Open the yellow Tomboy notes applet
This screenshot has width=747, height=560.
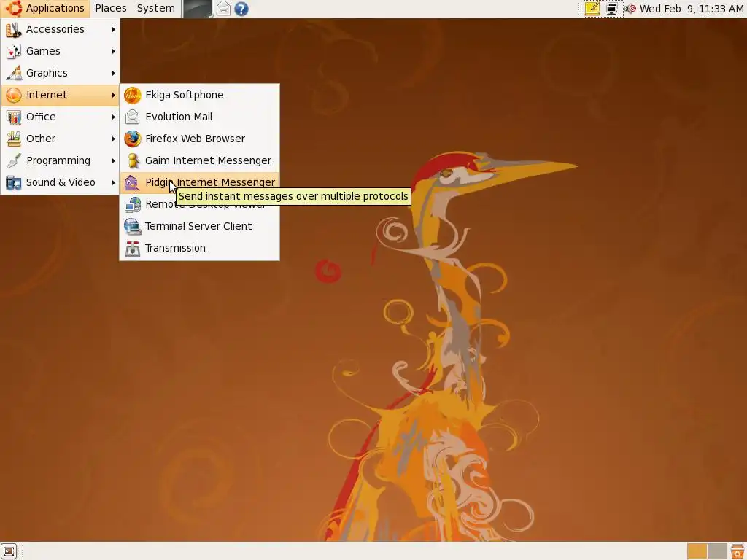coord(592,9)
